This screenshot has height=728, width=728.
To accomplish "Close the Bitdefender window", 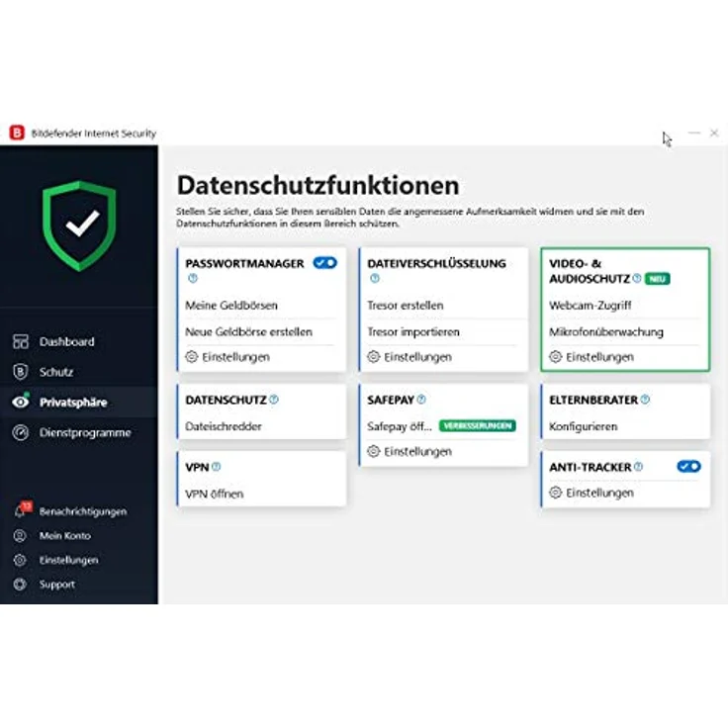I will [714, 133].
